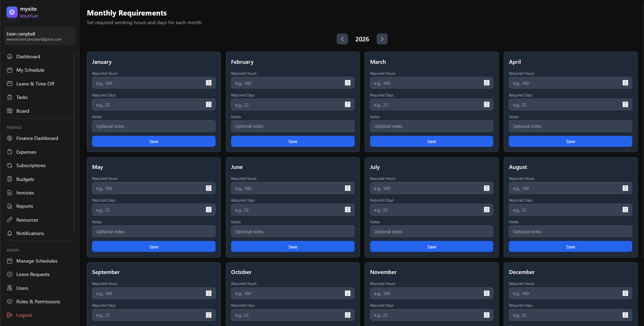Click the Resources link icon
The image size is (644, 326).
point(10,220)
